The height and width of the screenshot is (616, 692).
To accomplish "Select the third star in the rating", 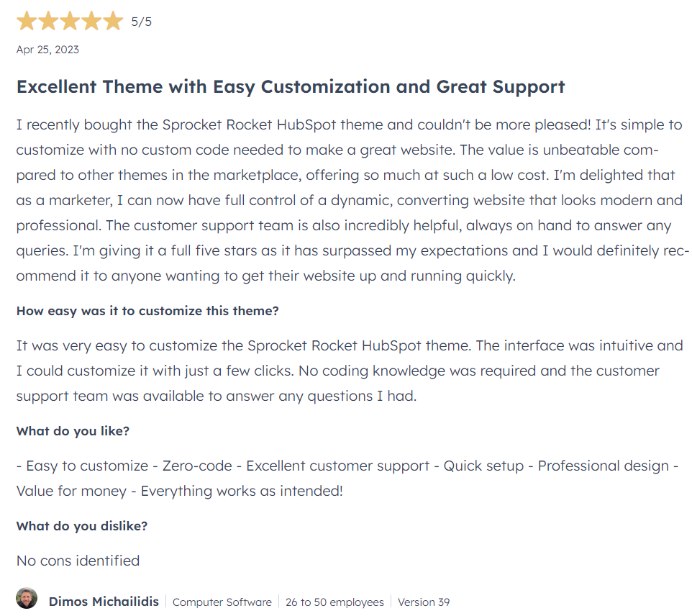I will pyautogui.click(x=70, y=21).
